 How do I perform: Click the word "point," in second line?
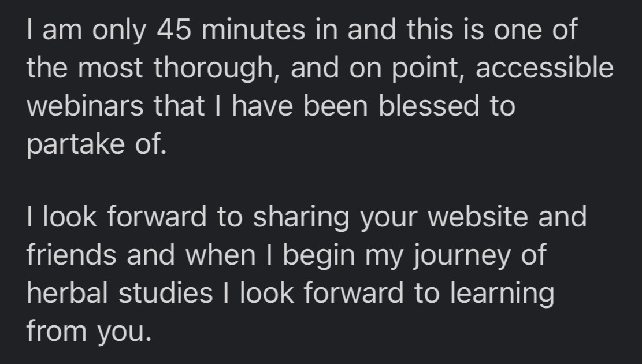[428, 69]
